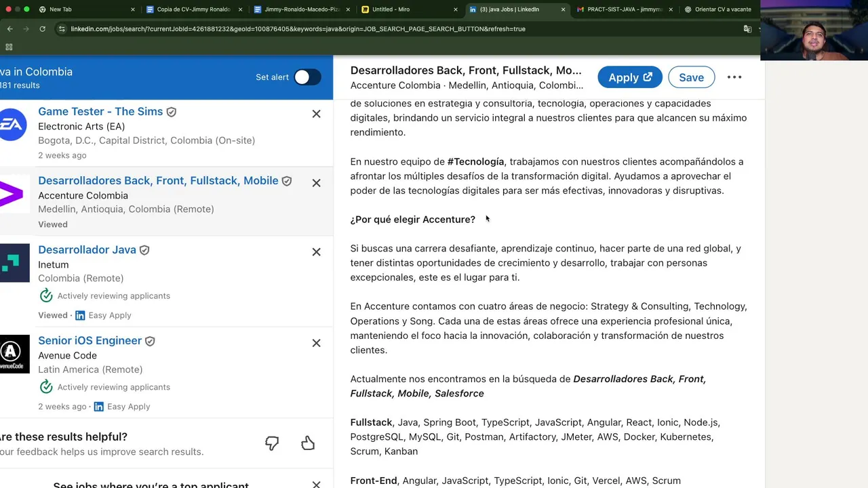Dismiss the Senior iOS Engineer job card
Viewport: 868px width, 488px height.
coord(316,343)
